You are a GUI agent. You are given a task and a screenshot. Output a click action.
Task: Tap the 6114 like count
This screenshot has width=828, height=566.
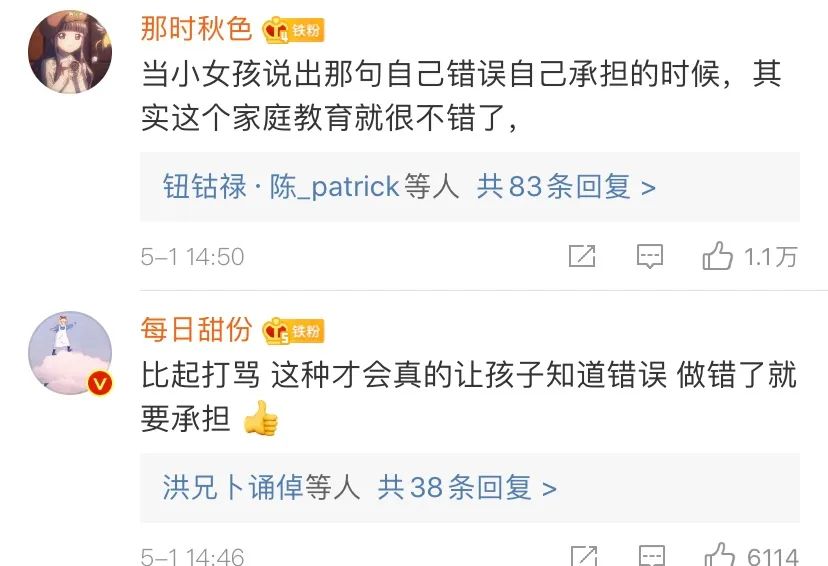773,556
